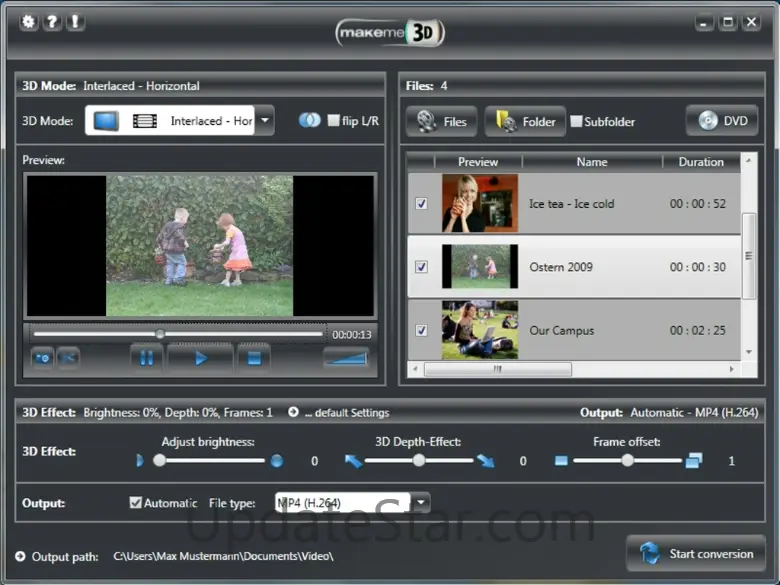This screenshot has width=780, height=585.
Task: Open settings via the gear icon
Action: click(x=28, y=22)
